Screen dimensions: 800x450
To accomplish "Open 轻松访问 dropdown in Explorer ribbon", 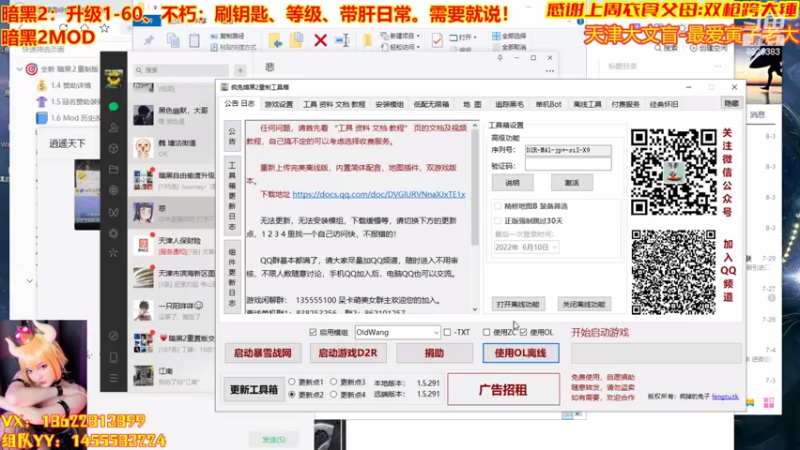I will click(401, 47).
